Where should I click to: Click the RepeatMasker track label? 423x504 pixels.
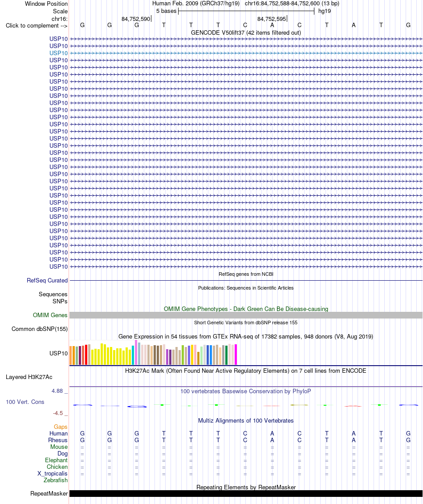tap(49, 493)
